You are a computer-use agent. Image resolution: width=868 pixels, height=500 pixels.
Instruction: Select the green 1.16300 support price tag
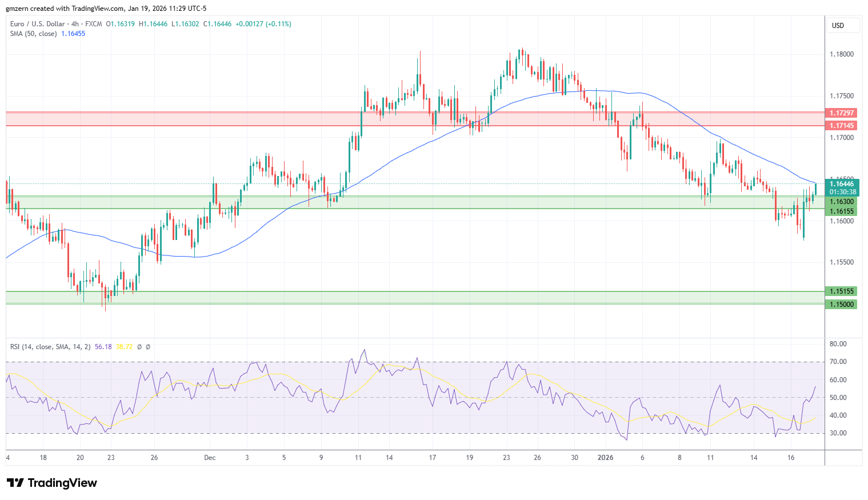point(842,202)
